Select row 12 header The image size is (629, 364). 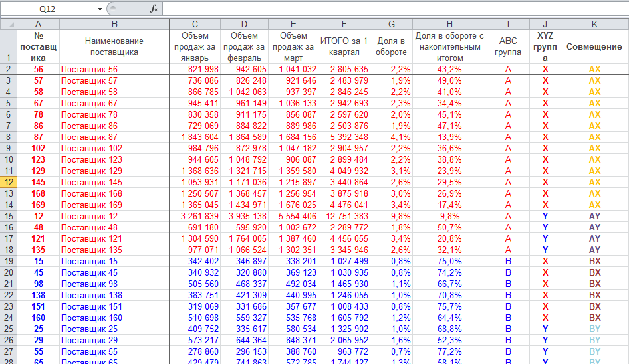[9, 183]
